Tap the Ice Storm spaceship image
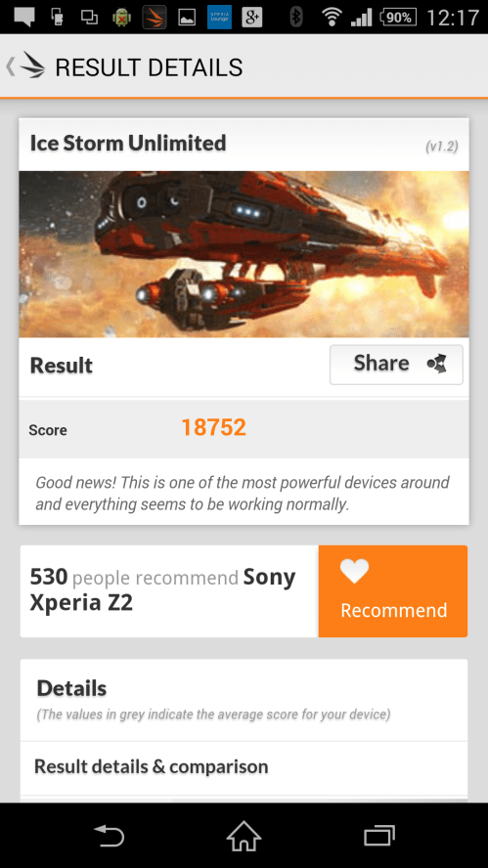Viewport: 488px width, 868px height. (x=244, y=254)
